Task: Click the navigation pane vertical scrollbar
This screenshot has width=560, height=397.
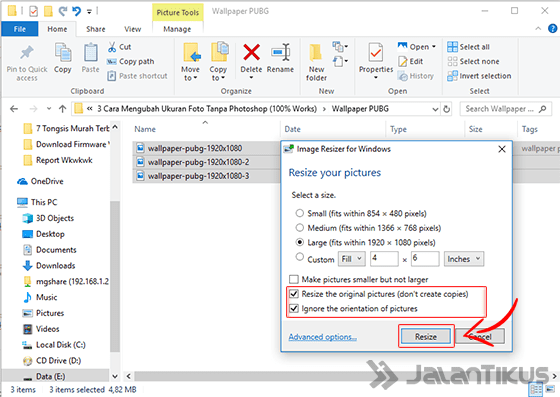Action: pos(115,277)
